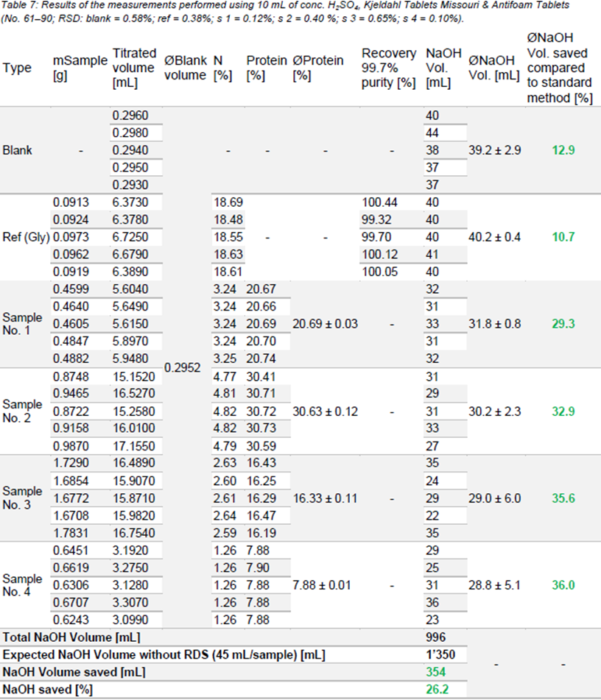Screen dimensions: 601x700
Task: Select the expected NaOH volume 1'350
Action: click(x=440, y=655)
